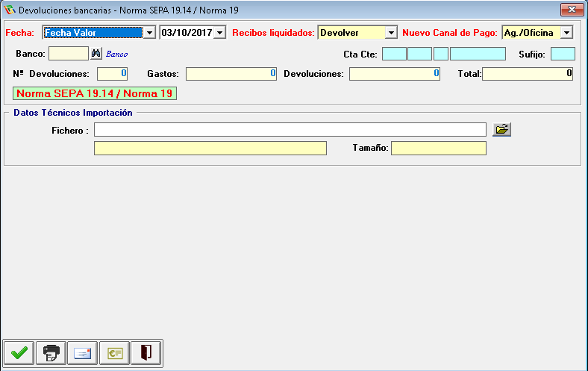Click the Norma SEPA 19.14 / Norma 19 label
588x371 pixels.
(95, 93)
